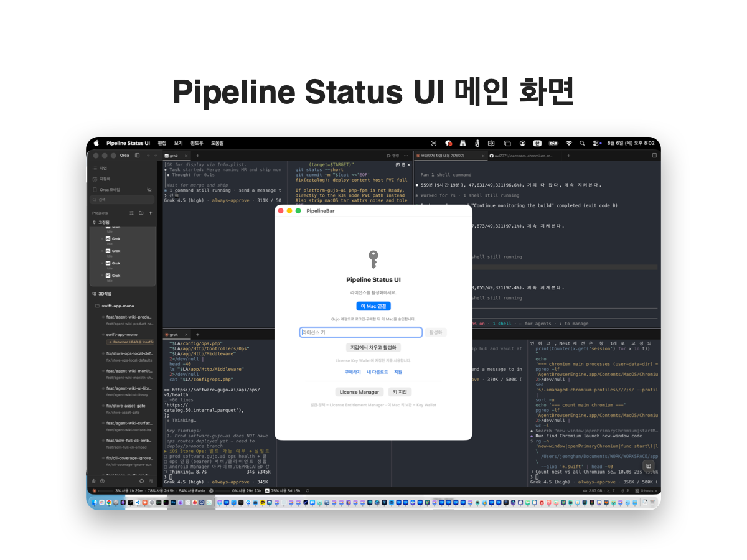Open the Projects filter options icon
This screenshot has height=560, width=747.
[x=131, y=213]
